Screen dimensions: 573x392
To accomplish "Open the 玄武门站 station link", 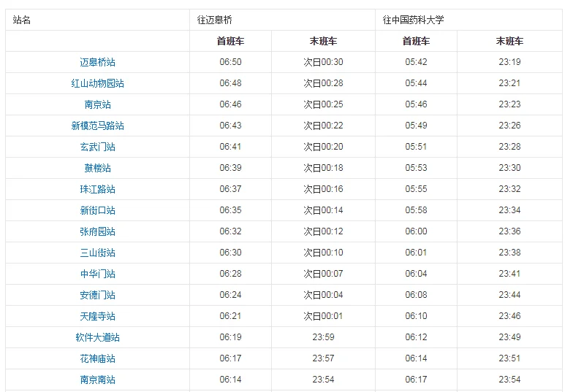I will click(98, 147).
